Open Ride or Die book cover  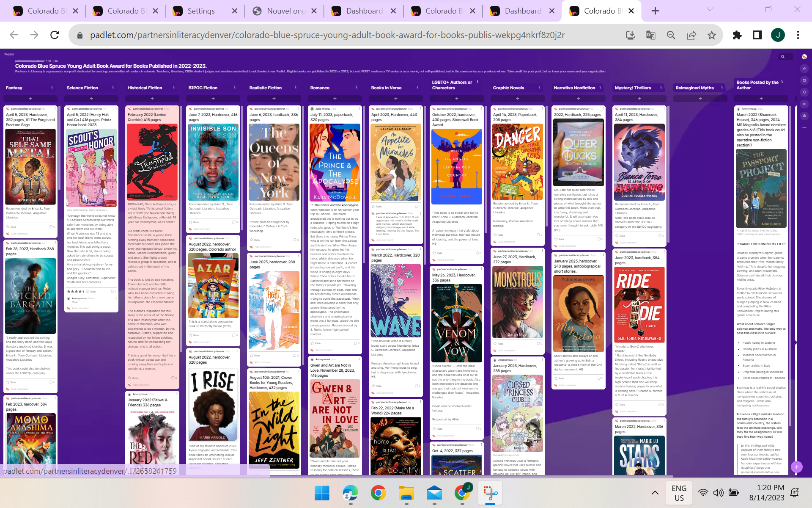639,304
